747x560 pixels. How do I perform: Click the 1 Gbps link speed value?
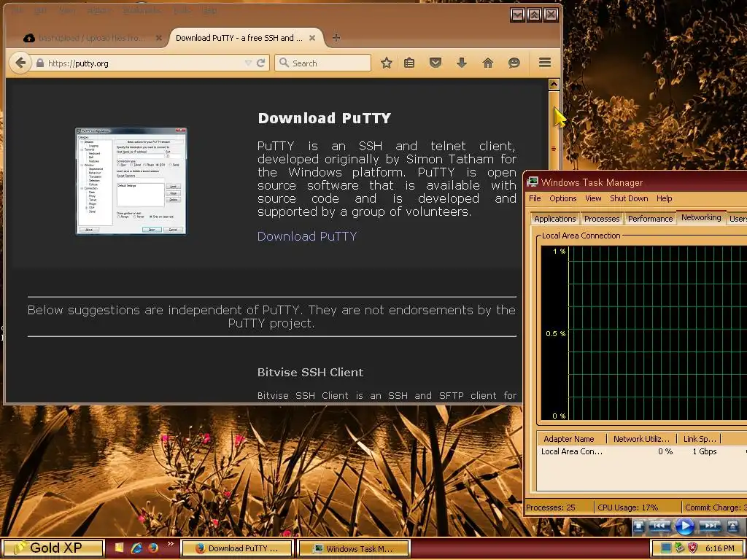[x=705, y=451]
